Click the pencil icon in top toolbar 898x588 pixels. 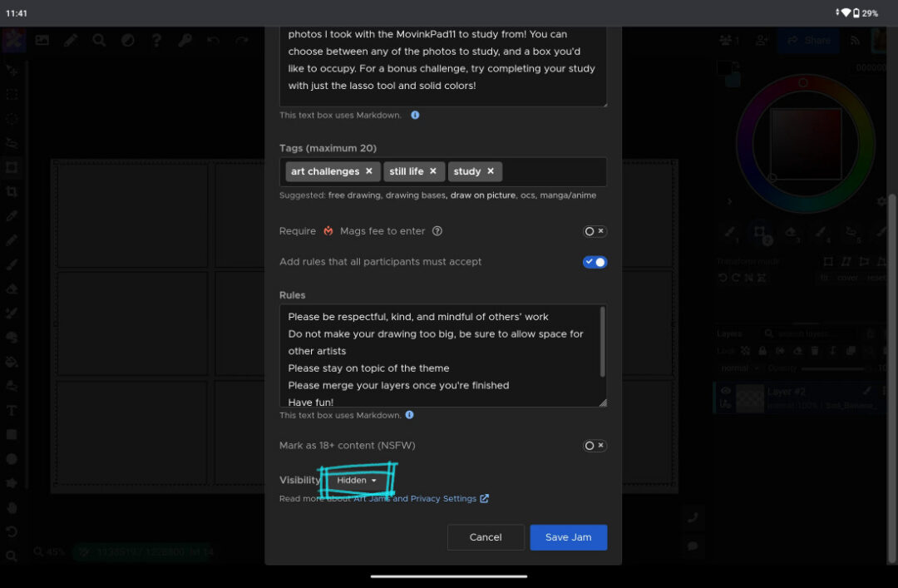pyautogui.click(x=71, y=40)
